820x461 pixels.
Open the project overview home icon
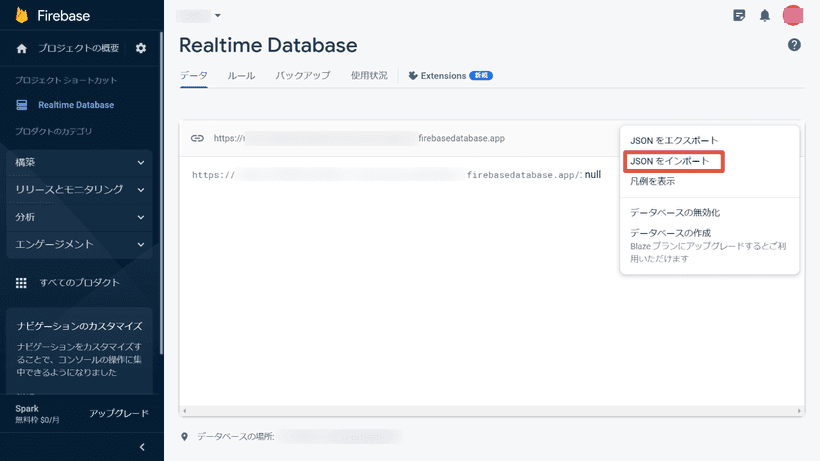21,49
